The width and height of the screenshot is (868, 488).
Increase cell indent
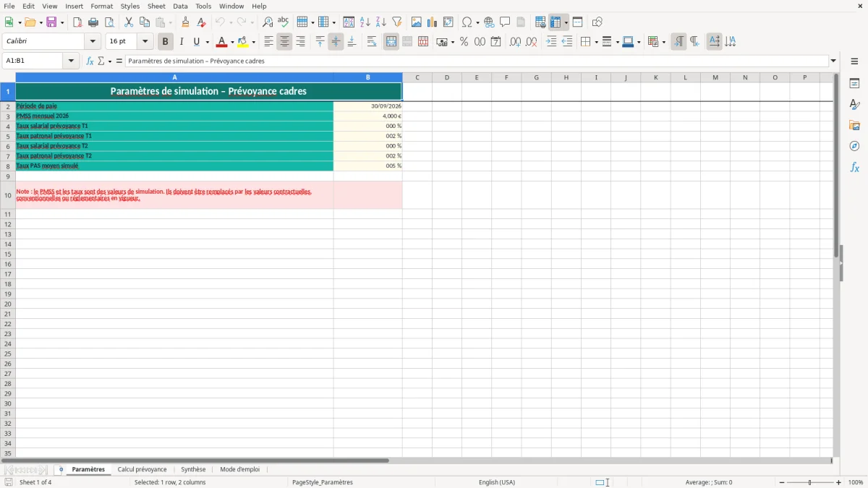[x=551, y=42]
